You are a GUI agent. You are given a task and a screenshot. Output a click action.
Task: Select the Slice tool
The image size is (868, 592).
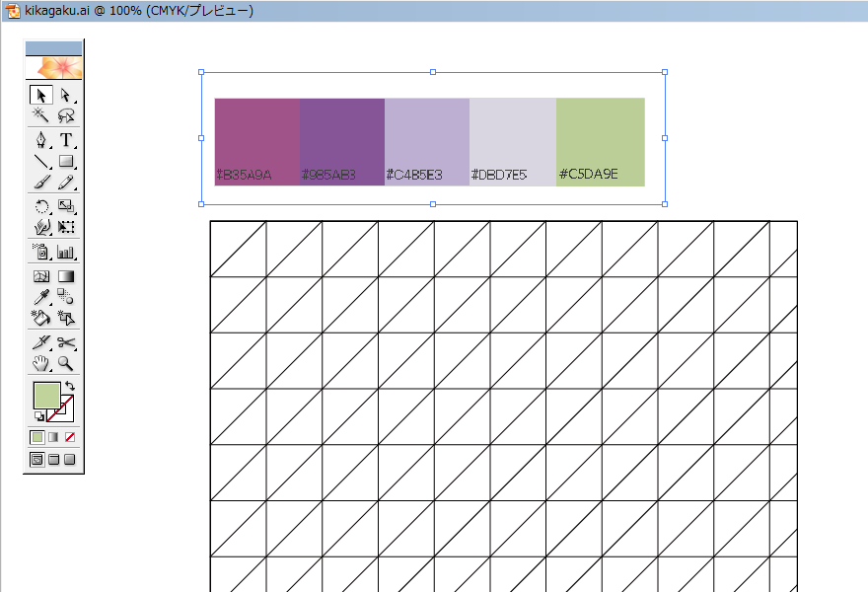click(41, 342)
